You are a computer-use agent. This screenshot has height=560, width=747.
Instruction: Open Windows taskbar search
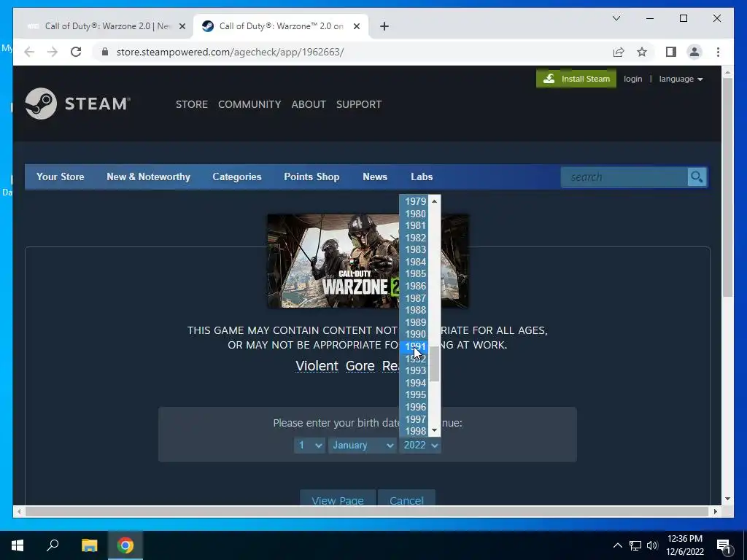[53, 545]
